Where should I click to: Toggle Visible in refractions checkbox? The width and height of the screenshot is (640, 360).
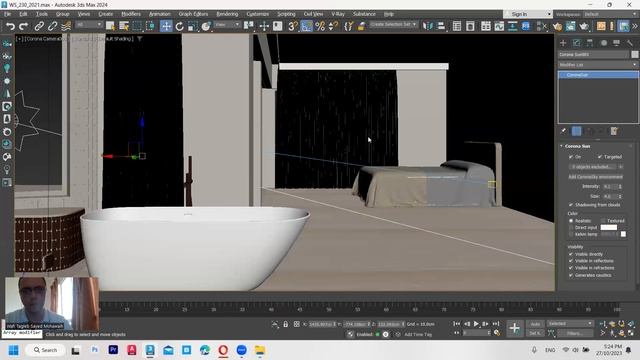pos(571,268)
